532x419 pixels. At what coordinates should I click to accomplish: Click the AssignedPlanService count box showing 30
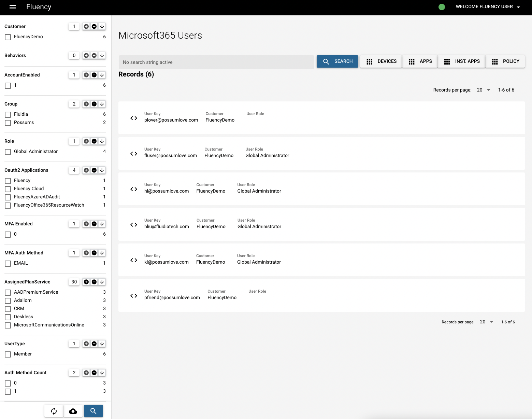[x=74, y=282]
